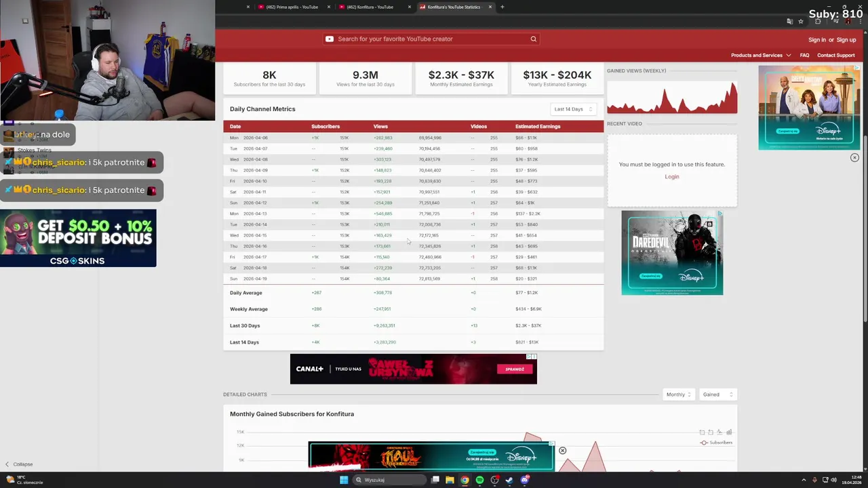The height and width of the screenshot is (488, 868).
Task: Select the 2026-04-06 date row
Action: pos(413,138)
